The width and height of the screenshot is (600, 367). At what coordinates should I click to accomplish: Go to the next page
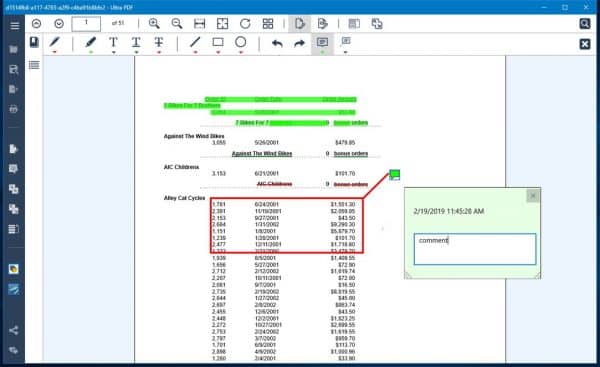(x=59, y=24)
